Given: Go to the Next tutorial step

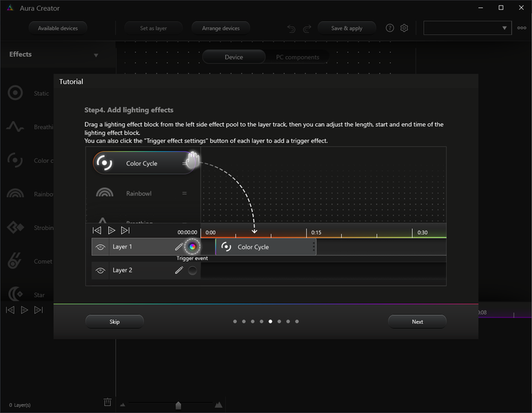Looking at the screenshot, I should [417, 321].
